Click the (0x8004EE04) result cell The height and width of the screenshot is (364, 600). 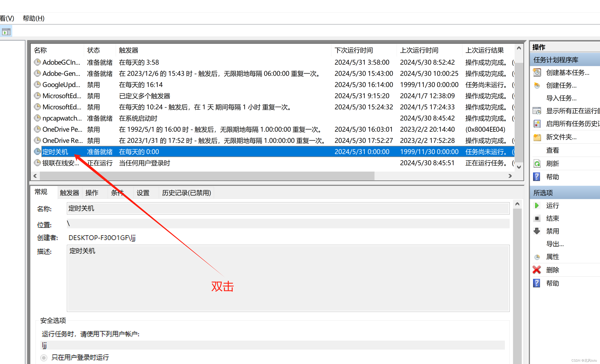tap(485, 129)
